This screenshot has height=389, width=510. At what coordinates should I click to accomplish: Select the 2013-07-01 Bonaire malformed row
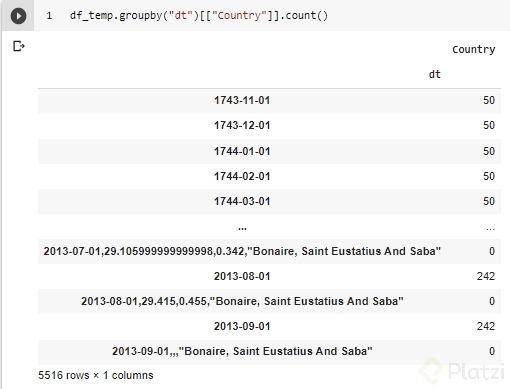242,251
